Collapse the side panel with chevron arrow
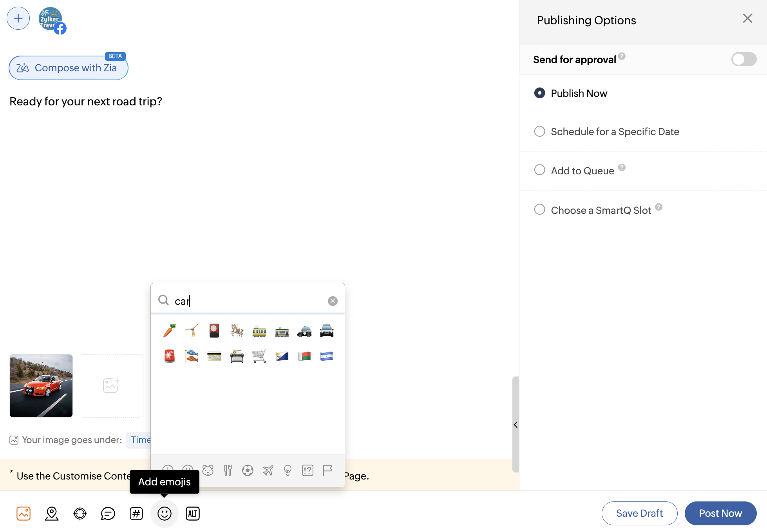Image resolution: width=767 pixels, height=532 pixels. coord(516,425)
